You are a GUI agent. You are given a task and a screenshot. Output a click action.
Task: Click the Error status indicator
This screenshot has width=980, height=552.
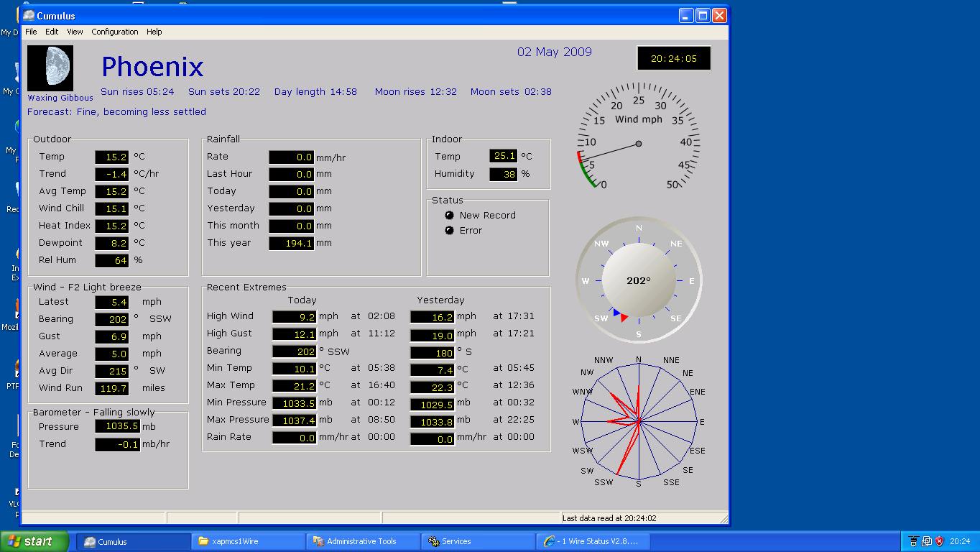(450, 231)
